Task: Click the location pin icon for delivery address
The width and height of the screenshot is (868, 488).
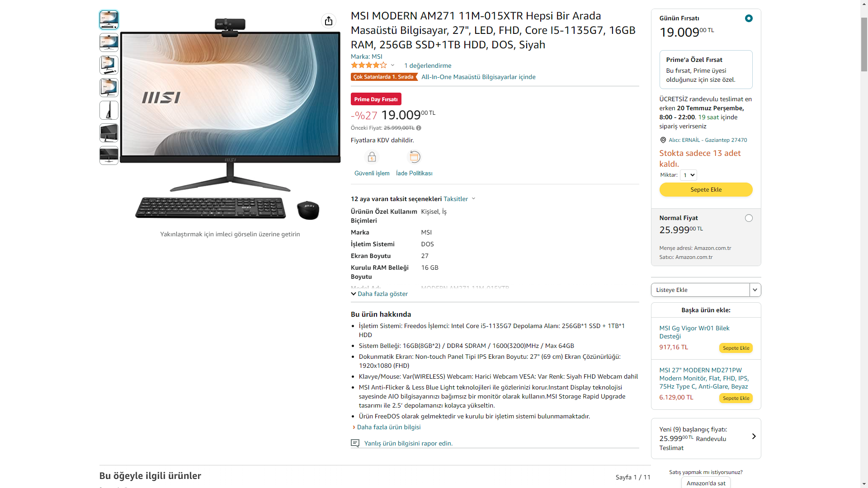Action: click(663, 140)
